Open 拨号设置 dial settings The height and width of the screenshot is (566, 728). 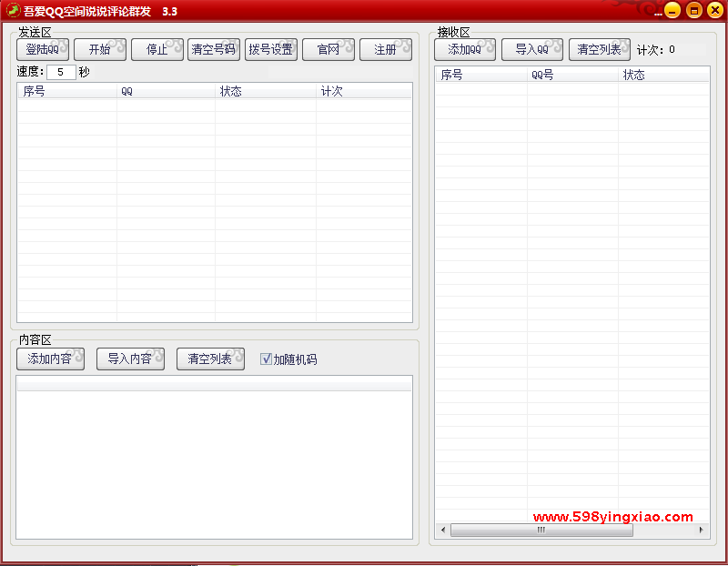click(x=271, y=49)
